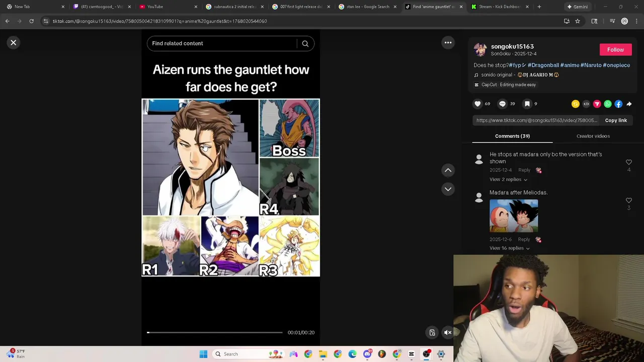The height and width of the screenshot is (362, 644).
Task: Switch to the 'Stream - Kick Dashboard' tab
Action: 500,7
